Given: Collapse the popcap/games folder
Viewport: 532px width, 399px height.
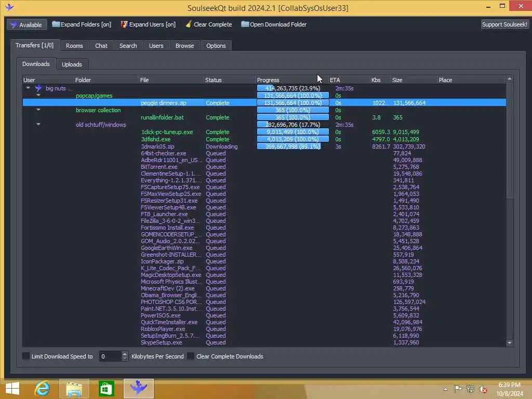Looking at the screenshot, I should 38,96.
